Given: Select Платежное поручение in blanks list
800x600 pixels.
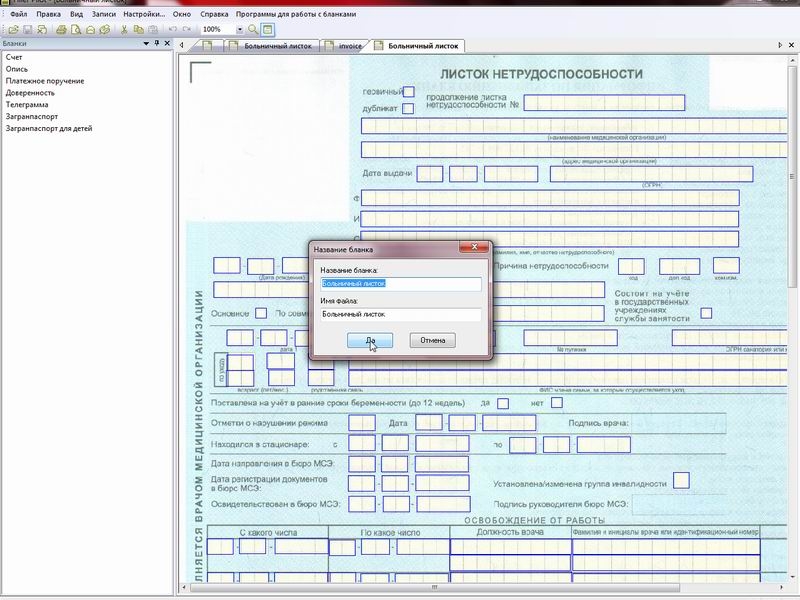Looking at the screenshot, I should tap(45, 80).
